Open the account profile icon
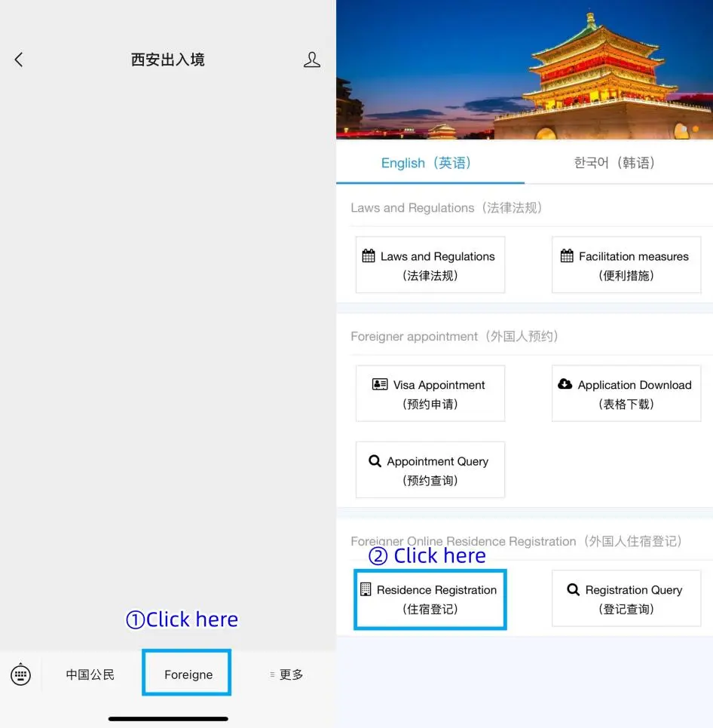 (312, 60)
